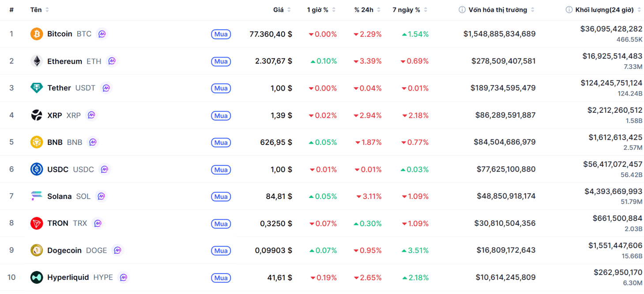Click the purple badge icon next to DOGE
The width and height of the screenshot is (644, 294).
pyautogui.click(x=117, y=250)
